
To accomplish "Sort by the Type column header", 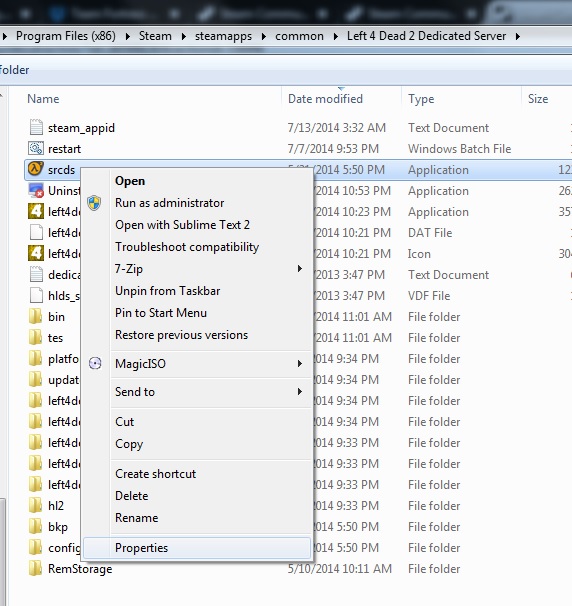I will coord(421,99).
